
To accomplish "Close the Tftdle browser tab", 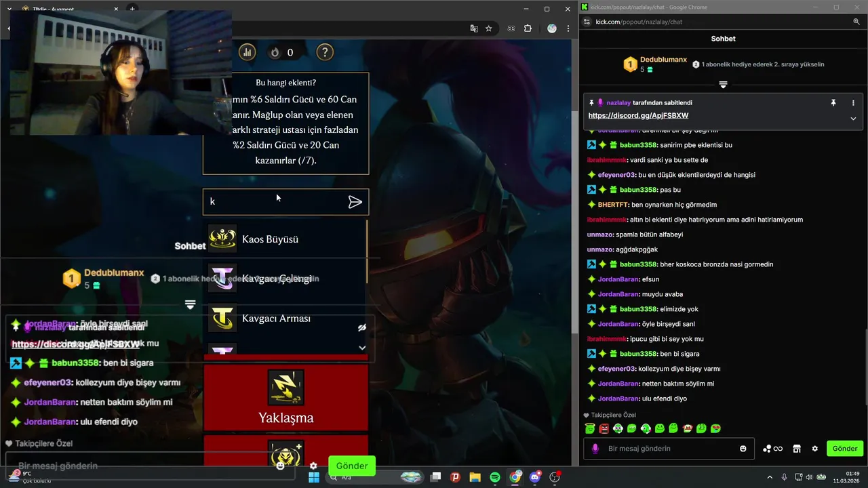I will click(116, 9).
